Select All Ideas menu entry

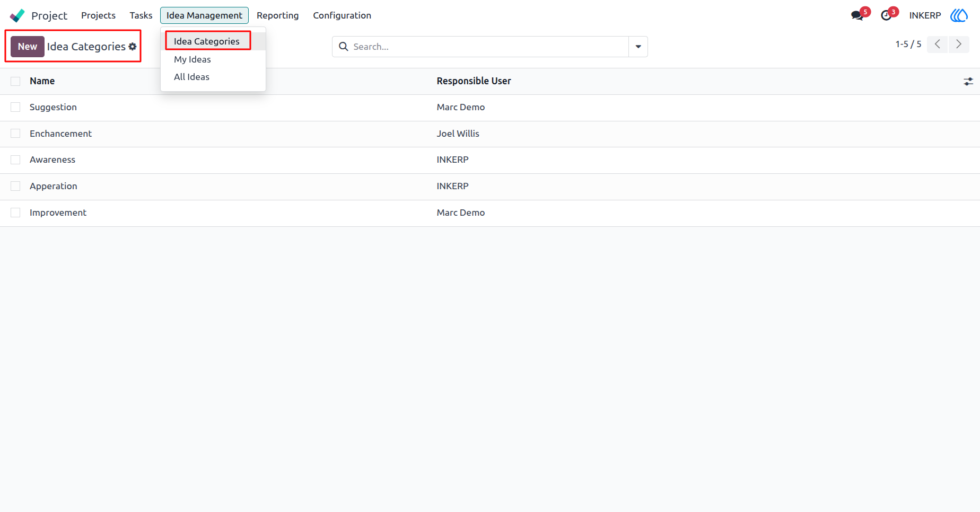(x=213, y=77)
